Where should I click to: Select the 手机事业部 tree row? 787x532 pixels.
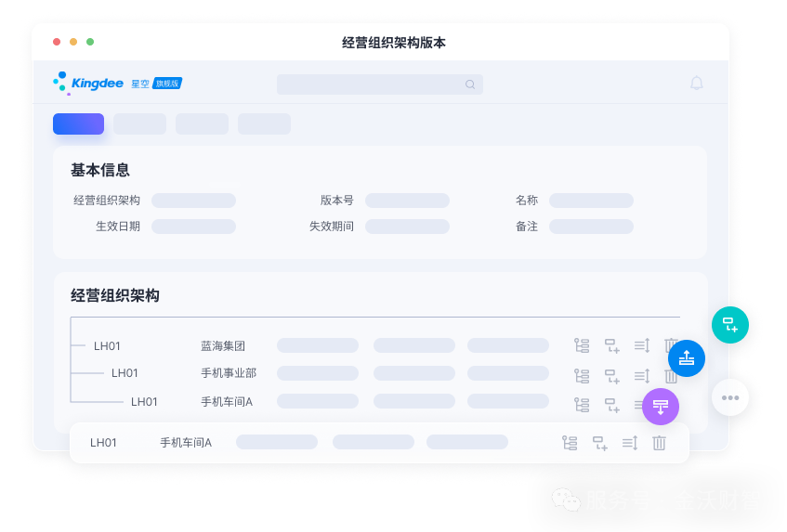pyautogui.click(x=375, y=373)
